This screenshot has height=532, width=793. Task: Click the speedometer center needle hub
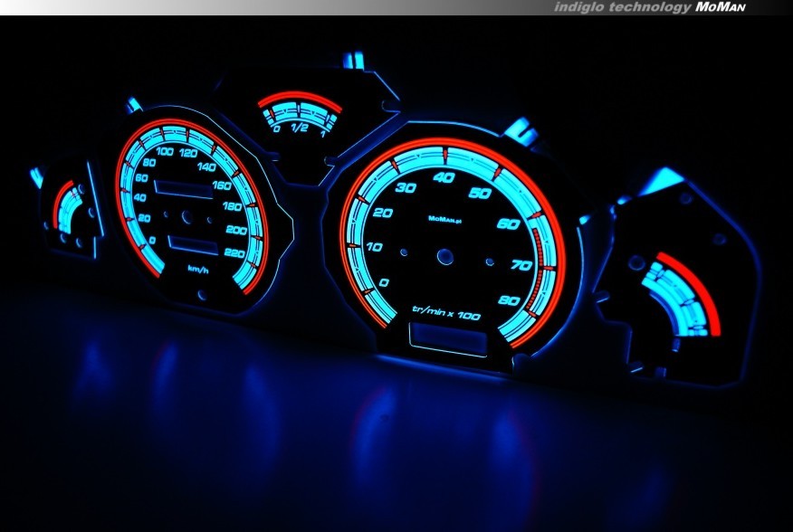(x=186, y=217)
